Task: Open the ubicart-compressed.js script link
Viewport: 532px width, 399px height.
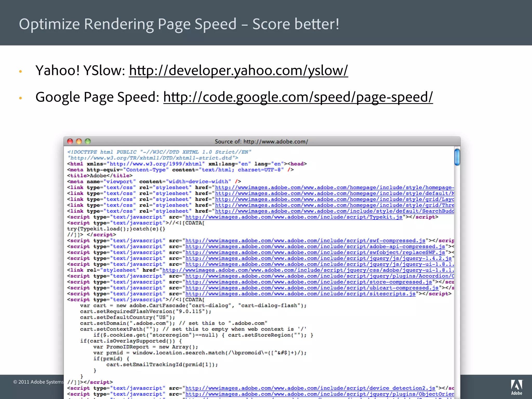Action: click(x=312, y=288)
